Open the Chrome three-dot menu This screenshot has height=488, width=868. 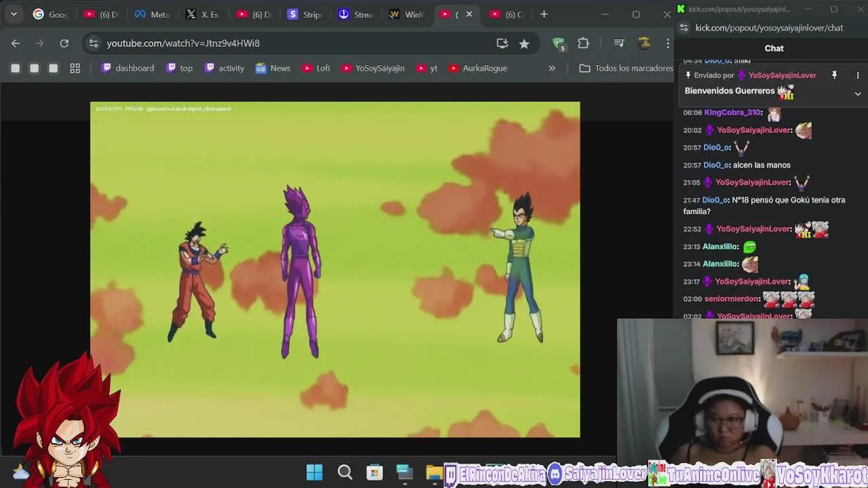click(668, 43)
